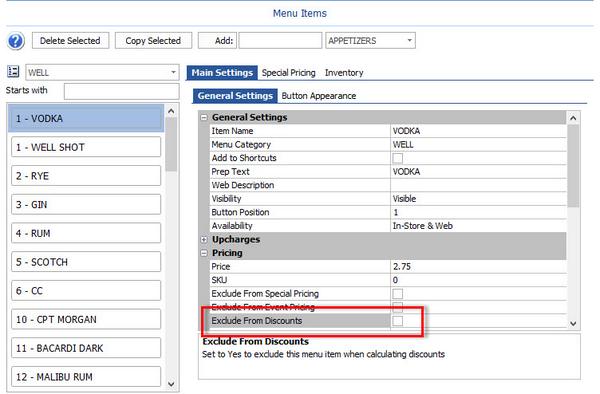Open the blue help question-mark icon
This screenshot has width=600, height=394.
[16, 41]
